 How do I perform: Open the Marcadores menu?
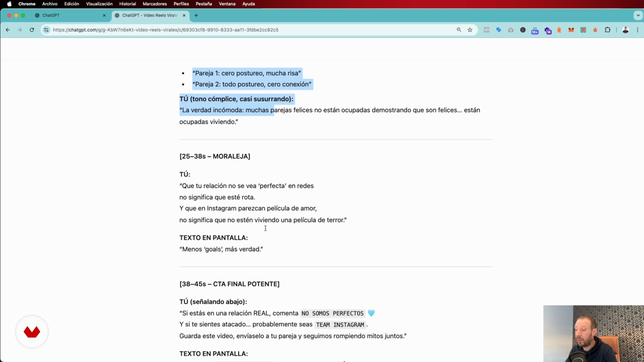coord(155,4)
